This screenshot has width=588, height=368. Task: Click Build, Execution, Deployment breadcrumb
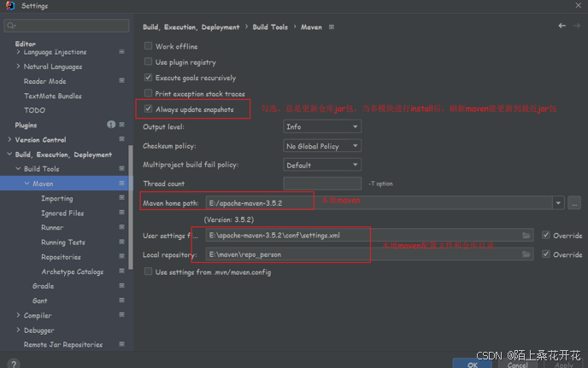191,27
